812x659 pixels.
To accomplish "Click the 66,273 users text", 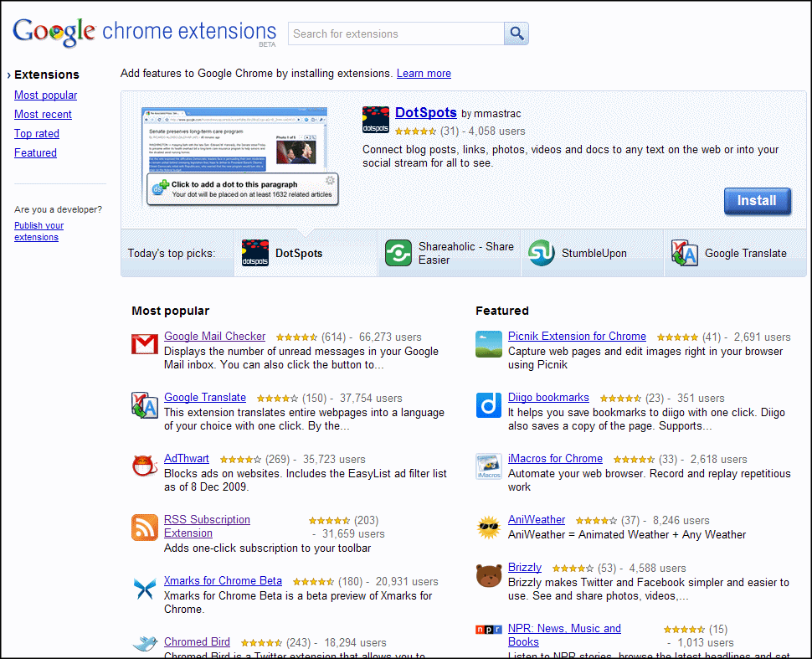I will coord(390,337).
